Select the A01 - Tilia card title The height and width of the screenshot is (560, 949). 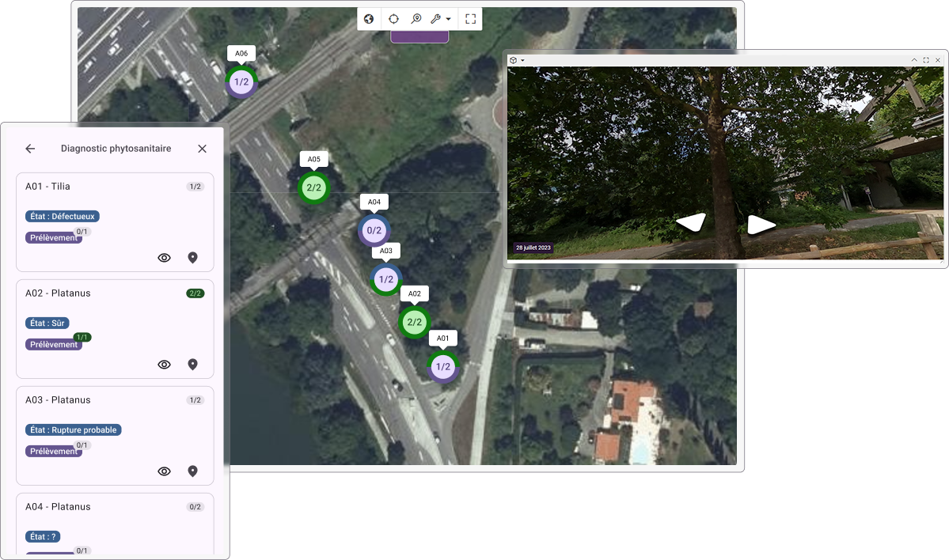[47, 186]
